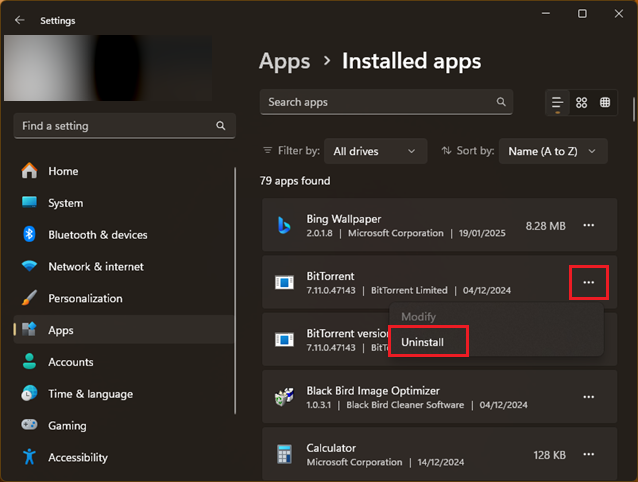Click the BitTorrent version app icon
The height and width of the screenshot is (482, 638).
click(284, 340)
